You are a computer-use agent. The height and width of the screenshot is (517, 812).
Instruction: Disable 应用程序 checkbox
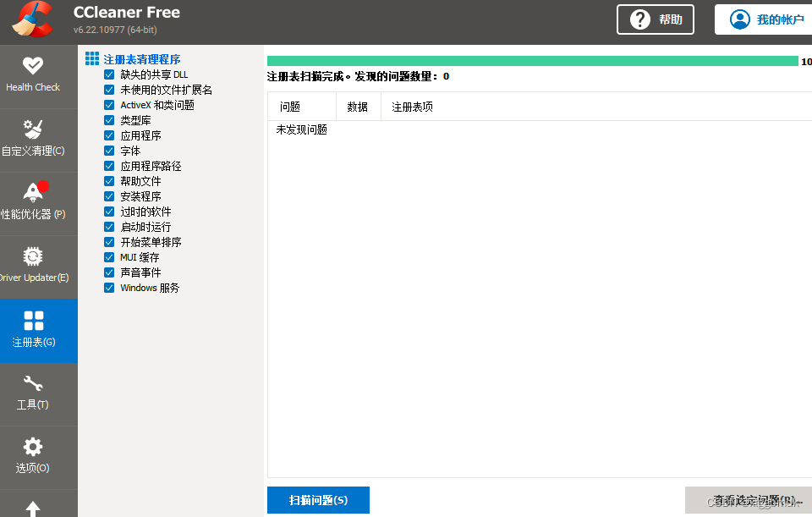tap(109, 135)
